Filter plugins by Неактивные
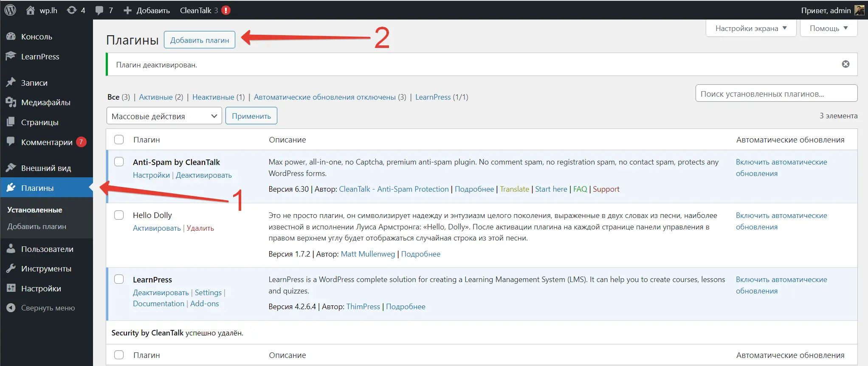The width and height of the screenshot is (868, 366). pyautogui.click(x=213, y=97)
